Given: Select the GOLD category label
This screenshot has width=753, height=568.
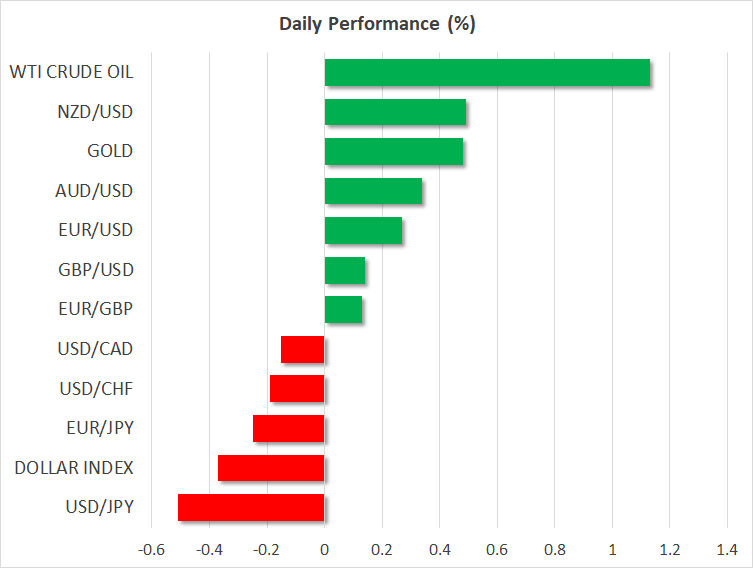Looking at the screenshot, I should [110, 151].
